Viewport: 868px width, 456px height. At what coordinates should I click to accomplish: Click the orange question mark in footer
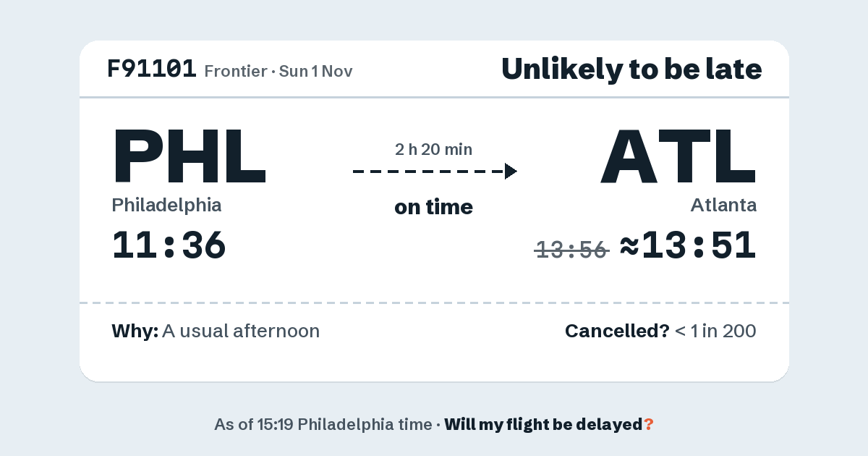(649, 425)
